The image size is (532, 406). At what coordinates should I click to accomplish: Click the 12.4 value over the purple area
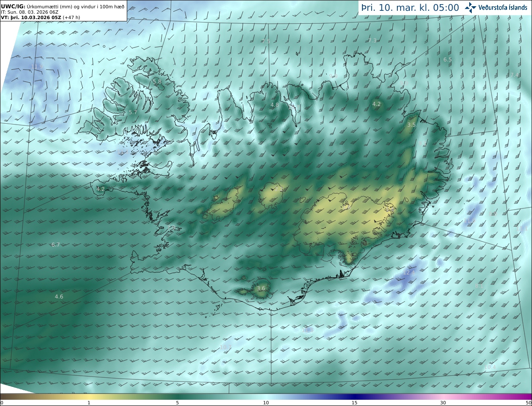pyautogui.click(x=409, y=273)
